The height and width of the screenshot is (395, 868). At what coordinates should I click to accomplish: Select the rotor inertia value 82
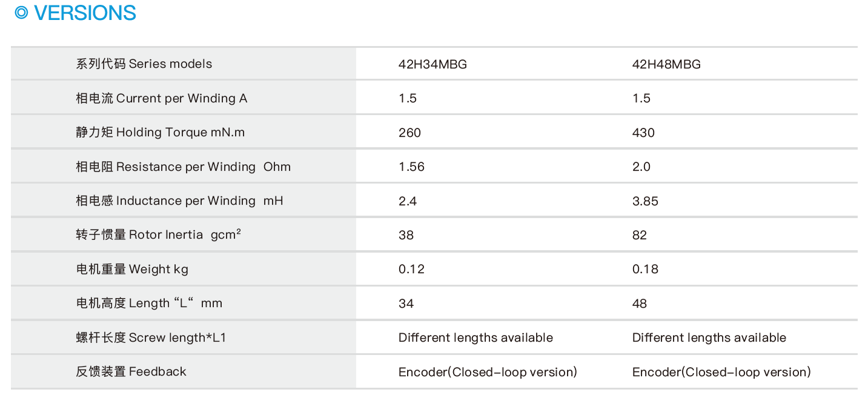pos(640,235)
